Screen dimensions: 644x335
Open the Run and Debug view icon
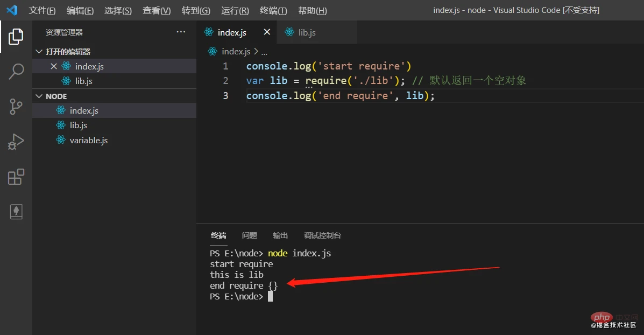(x=16, y=142)
